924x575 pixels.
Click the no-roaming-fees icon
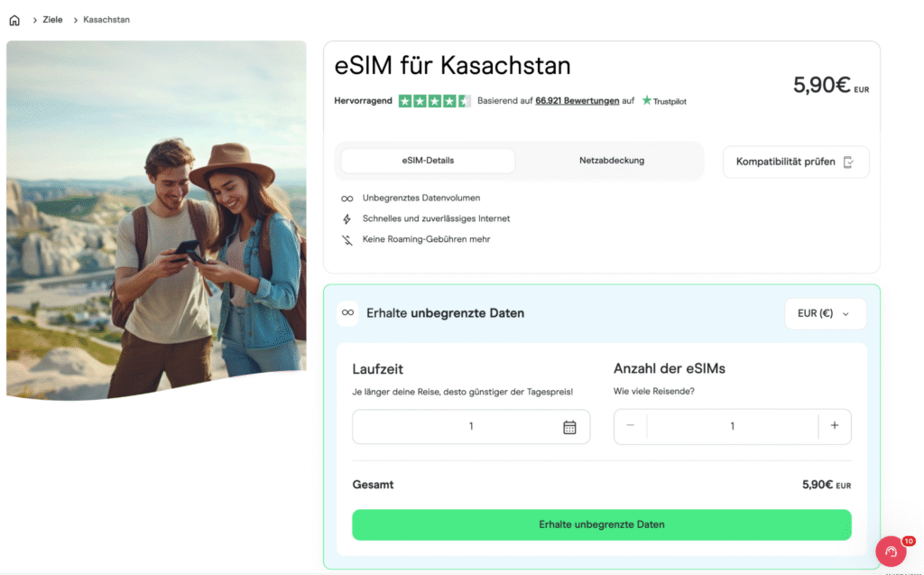tap(346, 239)
